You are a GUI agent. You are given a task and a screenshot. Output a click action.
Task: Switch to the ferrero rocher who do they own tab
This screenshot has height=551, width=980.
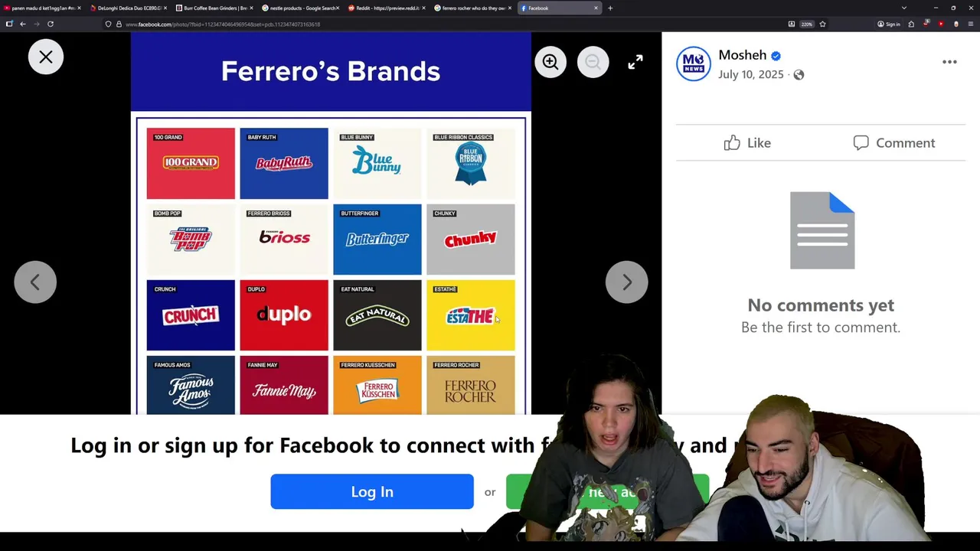click(472, 8)
